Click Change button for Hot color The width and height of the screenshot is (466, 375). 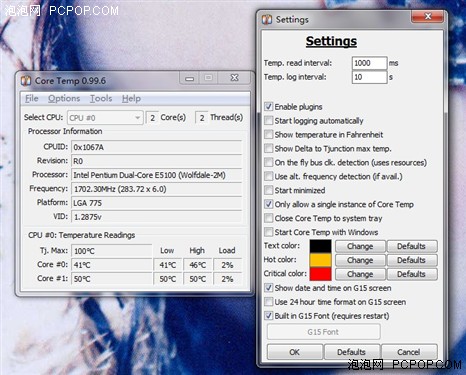click(x=360, y=260)
